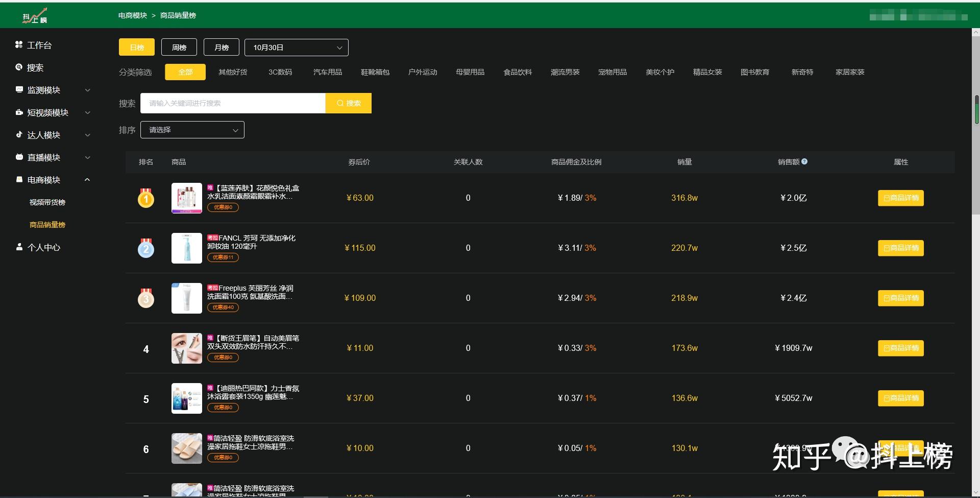The image size is (980, 498).
Task: Click the 优惠券11 coupon tag
Action: [x=223, y=257]
